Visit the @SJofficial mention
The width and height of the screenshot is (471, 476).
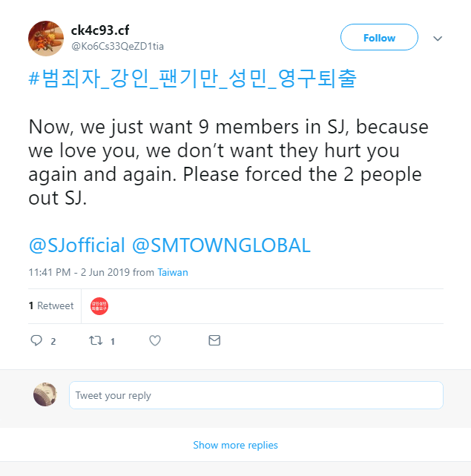(x=76, y=245)
